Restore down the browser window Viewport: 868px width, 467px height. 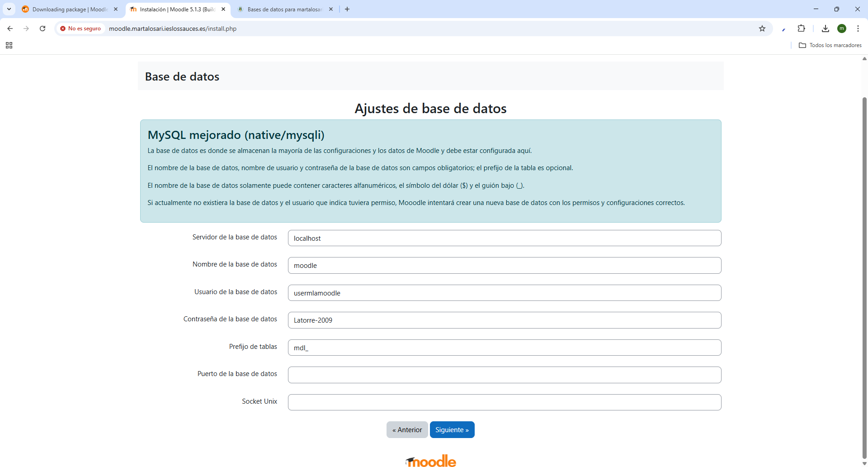point(837,9)
